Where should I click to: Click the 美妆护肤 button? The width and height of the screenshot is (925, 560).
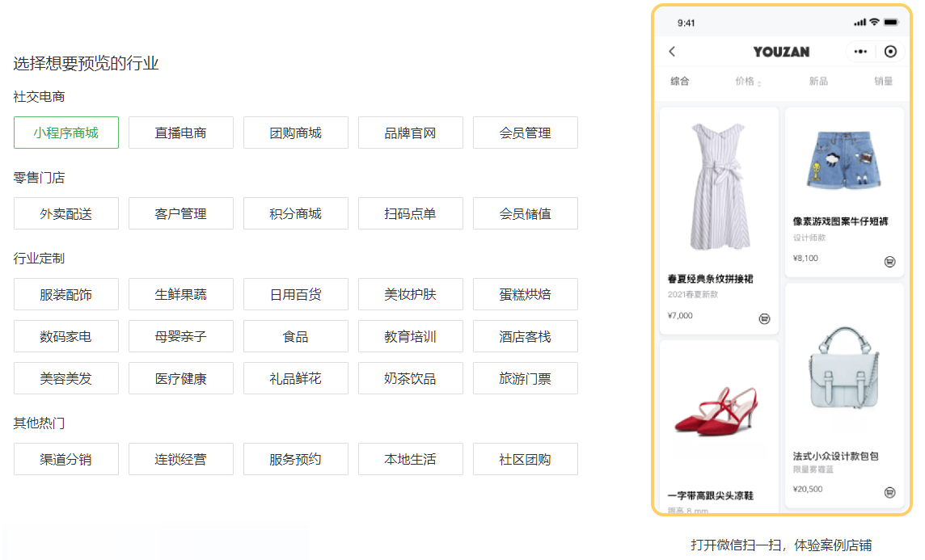(x=411, y=294)
